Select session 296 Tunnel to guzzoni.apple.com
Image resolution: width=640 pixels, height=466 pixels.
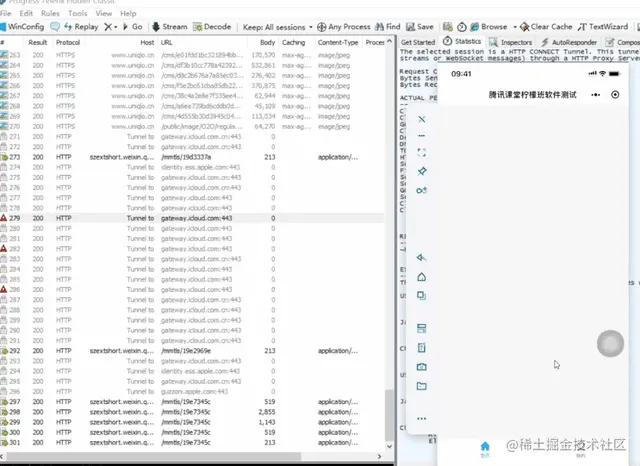[192, 392]
